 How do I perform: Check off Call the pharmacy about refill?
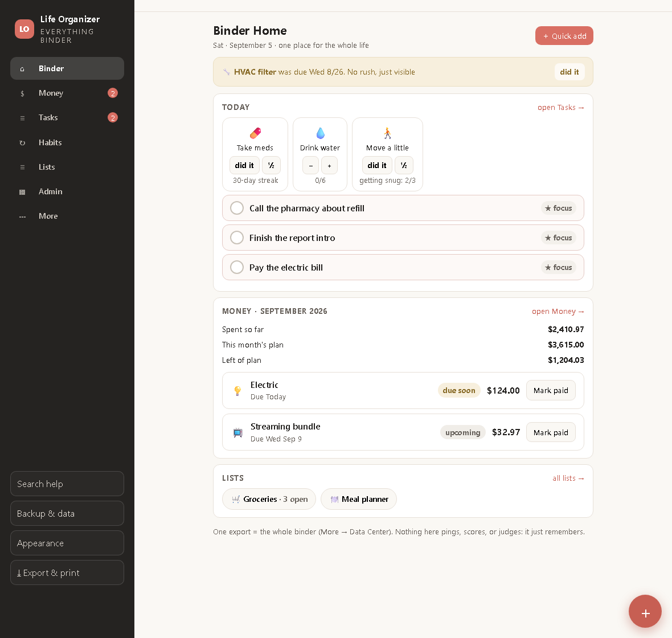point(237,208)
